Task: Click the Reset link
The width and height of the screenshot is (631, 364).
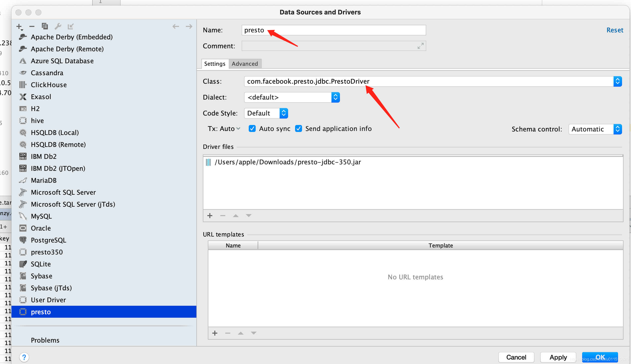Action: tap(615, 30)
